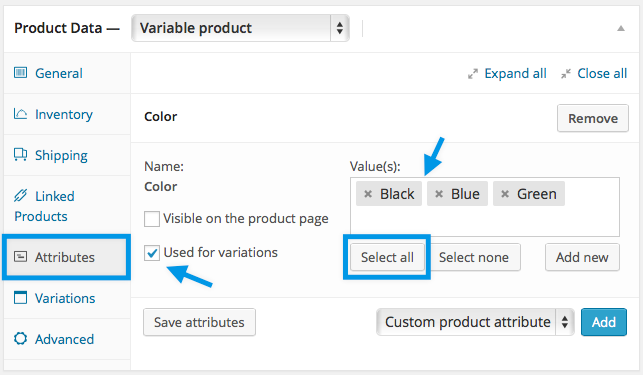Viewport: 643px width, 375px height.
Task: Click the Shipping truck icon
Action: (x=21, y=155)
